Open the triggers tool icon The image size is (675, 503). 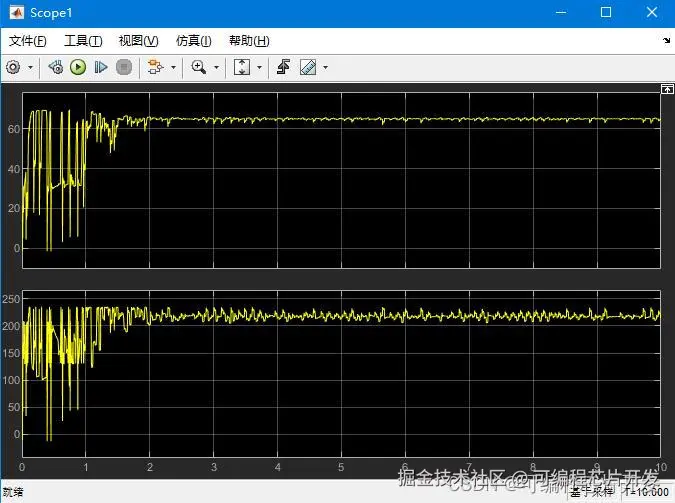pyautogui.click(x=283, y=67)
